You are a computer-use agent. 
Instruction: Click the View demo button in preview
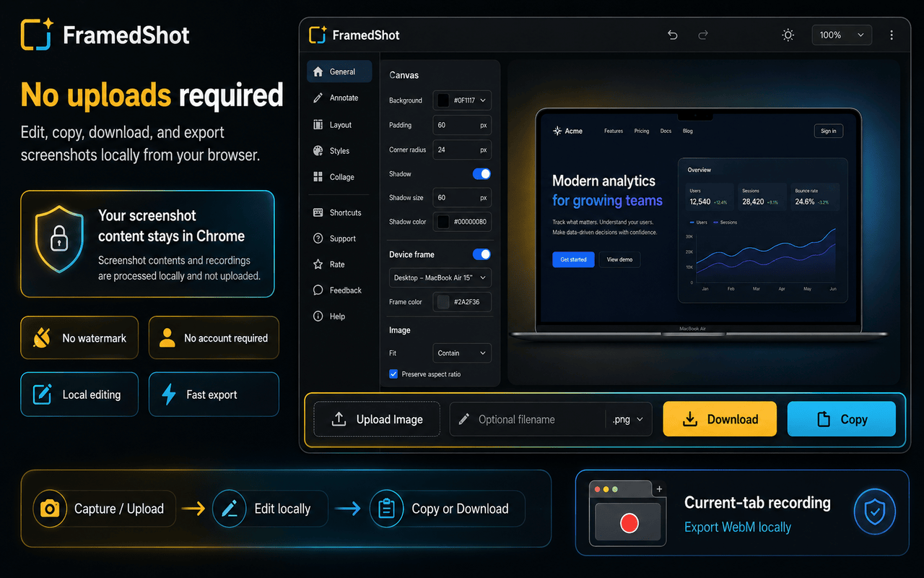click(x=619, y=259)
